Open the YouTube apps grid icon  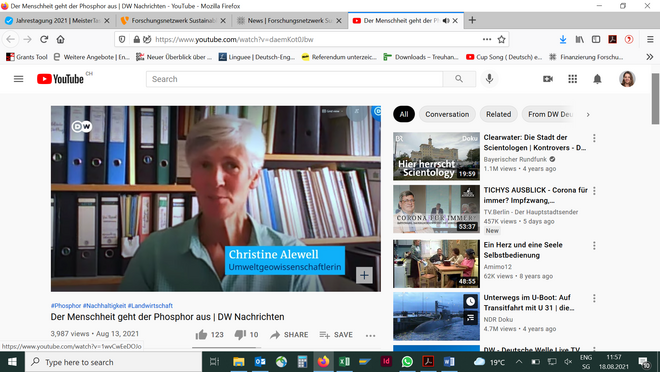(x=572, y=79)
